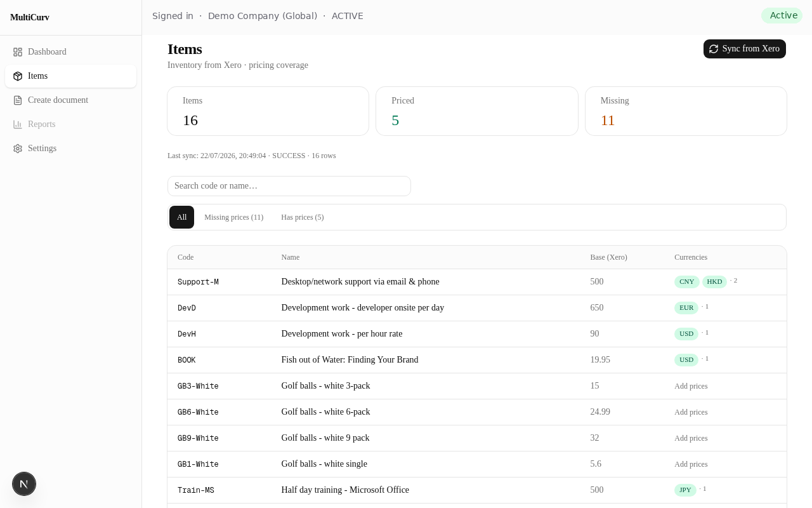
Task: Select the DevD code cell
Action: [x=187, y=308]
